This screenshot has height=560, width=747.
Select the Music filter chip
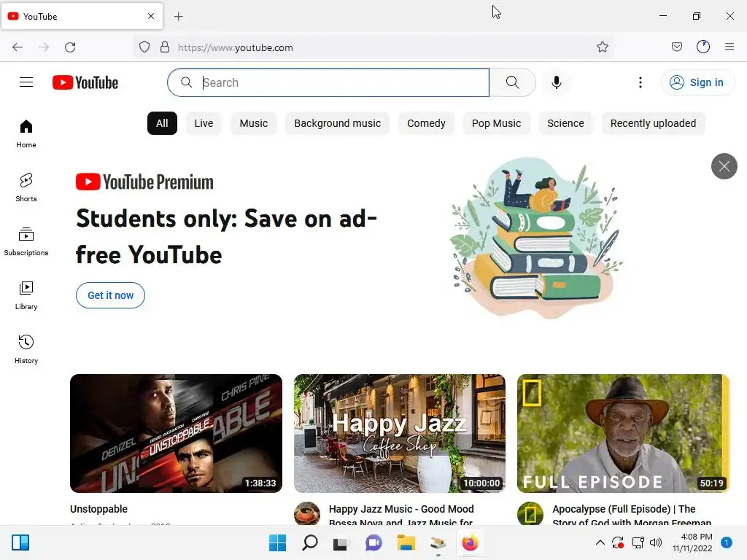[x=253, y=123]
